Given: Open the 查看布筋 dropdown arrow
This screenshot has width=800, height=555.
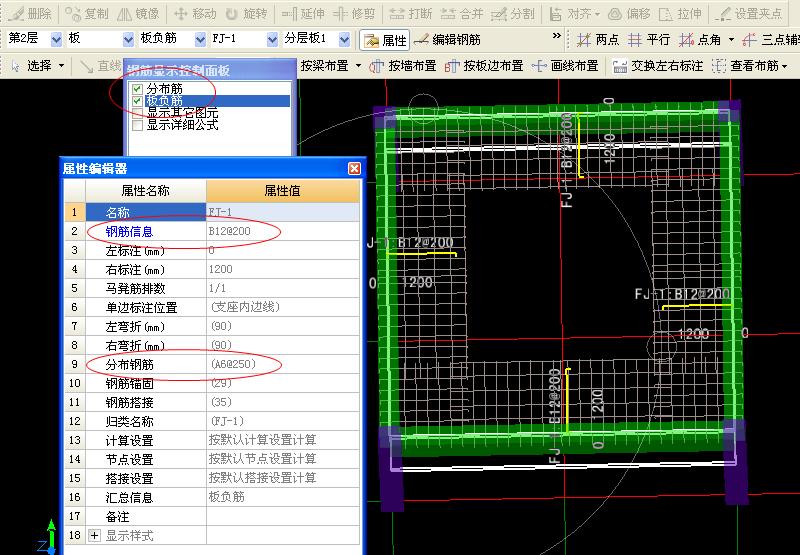Looking at the screenshot, I should point(785,66).
